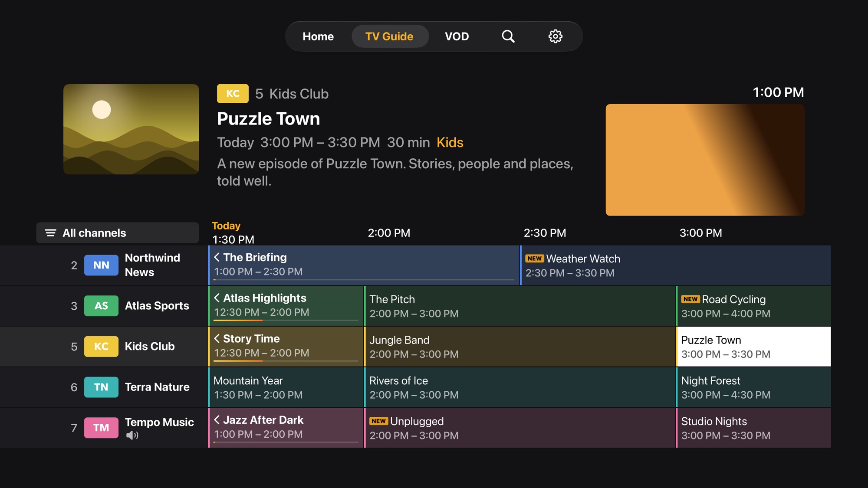Viewport: 868px width, 488px height.
Task: Click the Puzzle Town landscape thumbnail
Action: [131, 129]
